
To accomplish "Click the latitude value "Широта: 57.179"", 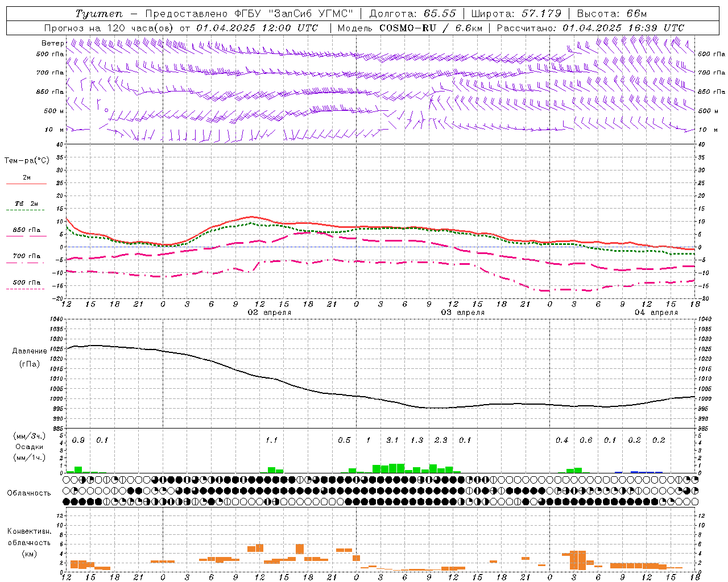I will (x=516, y=14).
